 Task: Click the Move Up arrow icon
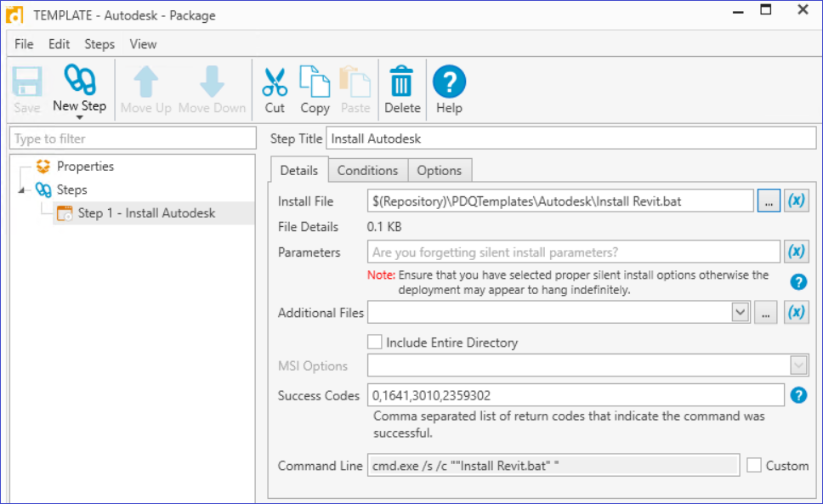146,82
